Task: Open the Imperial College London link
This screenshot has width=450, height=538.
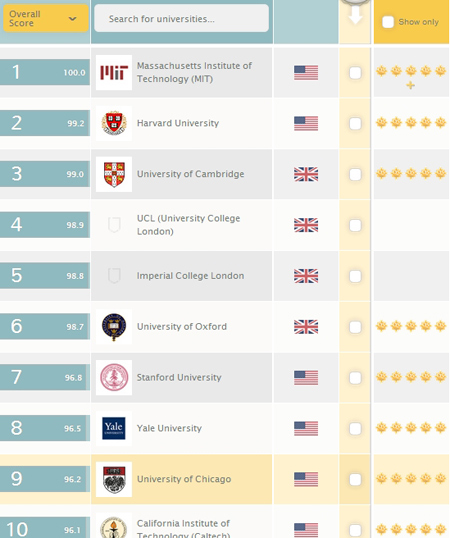Action: (x=190, y=276)
